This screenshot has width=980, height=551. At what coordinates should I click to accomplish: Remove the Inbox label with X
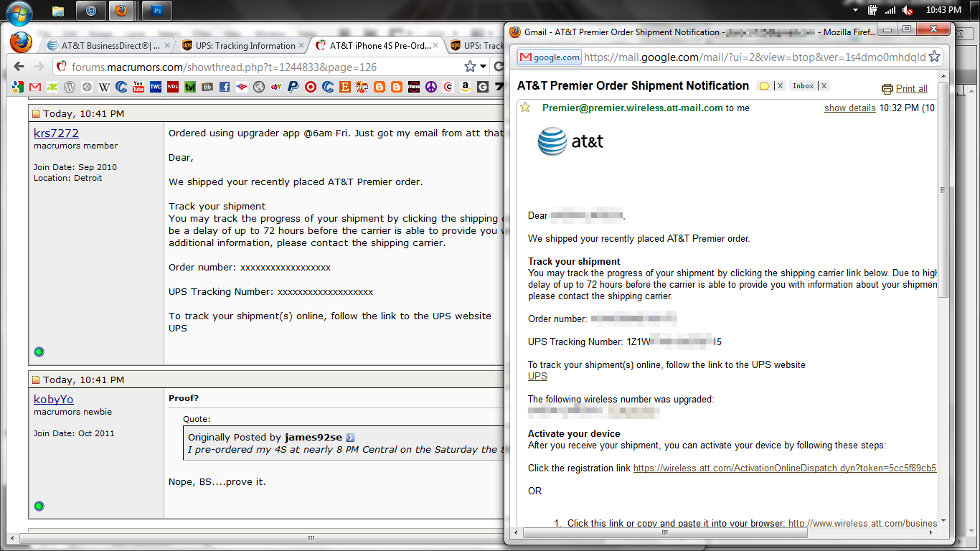(824, 86)
